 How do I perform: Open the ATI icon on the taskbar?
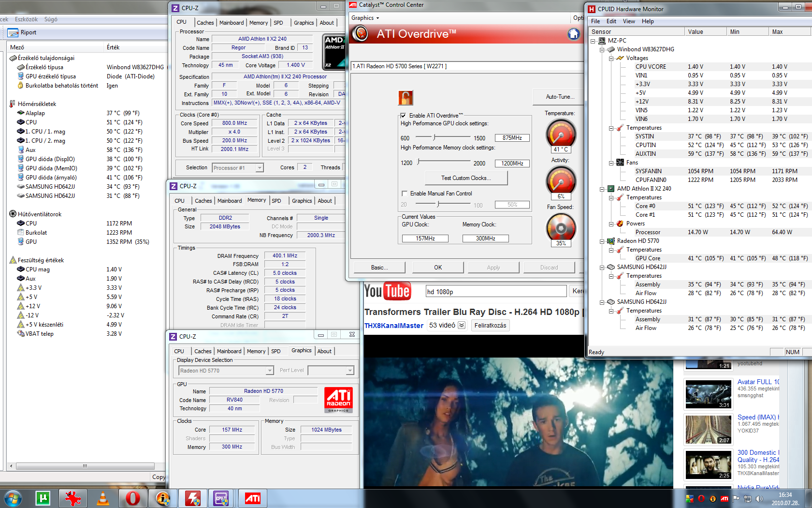click(253, 498)
